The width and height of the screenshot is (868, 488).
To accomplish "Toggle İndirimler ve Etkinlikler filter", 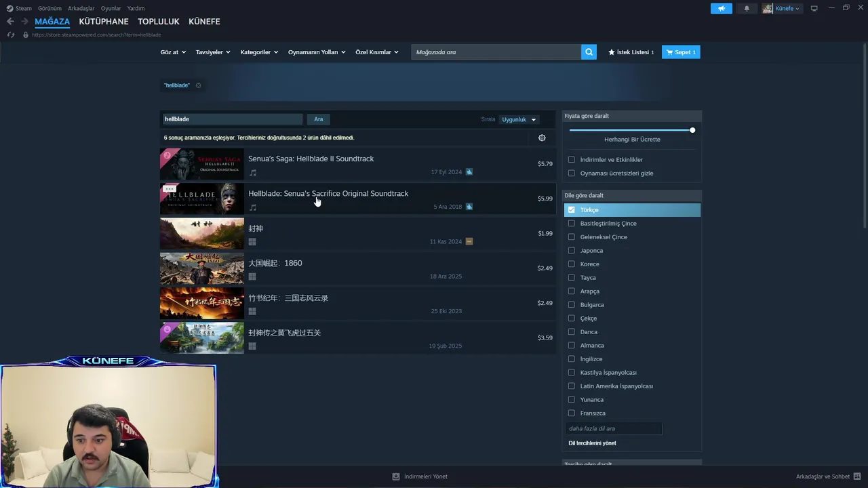I will pos(571,160).
